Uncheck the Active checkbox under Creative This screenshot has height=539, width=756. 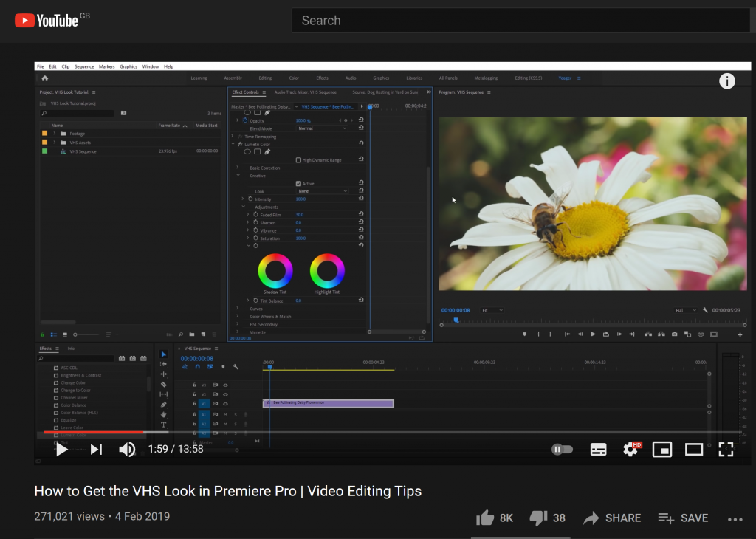point(298,183)
